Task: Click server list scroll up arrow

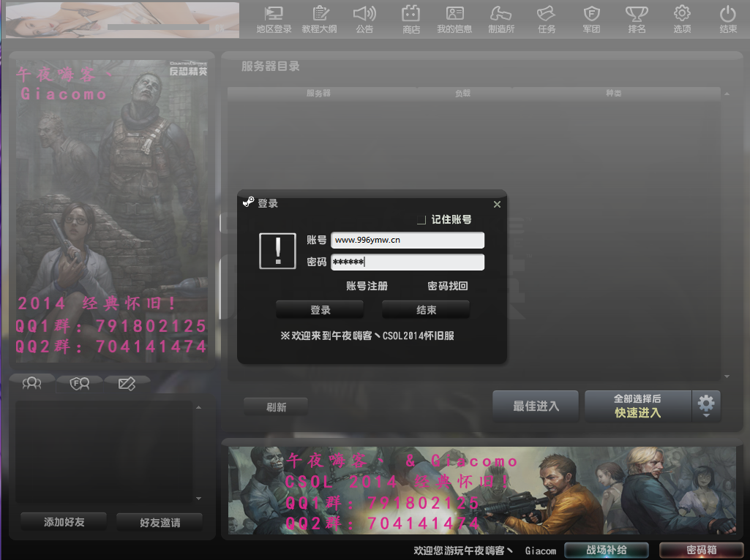Action: (727, 94)
